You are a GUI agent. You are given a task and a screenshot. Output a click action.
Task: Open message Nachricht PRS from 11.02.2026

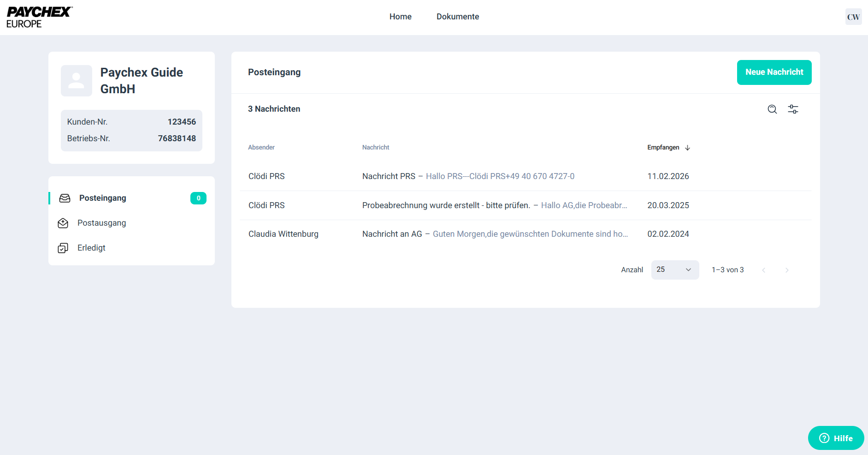pos(468,176)
